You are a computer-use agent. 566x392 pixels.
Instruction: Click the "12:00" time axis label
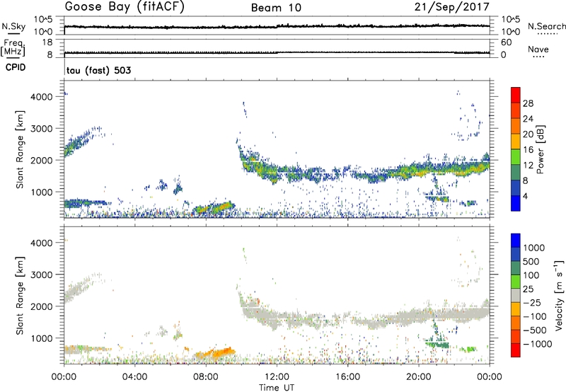[x=277, y=377]
